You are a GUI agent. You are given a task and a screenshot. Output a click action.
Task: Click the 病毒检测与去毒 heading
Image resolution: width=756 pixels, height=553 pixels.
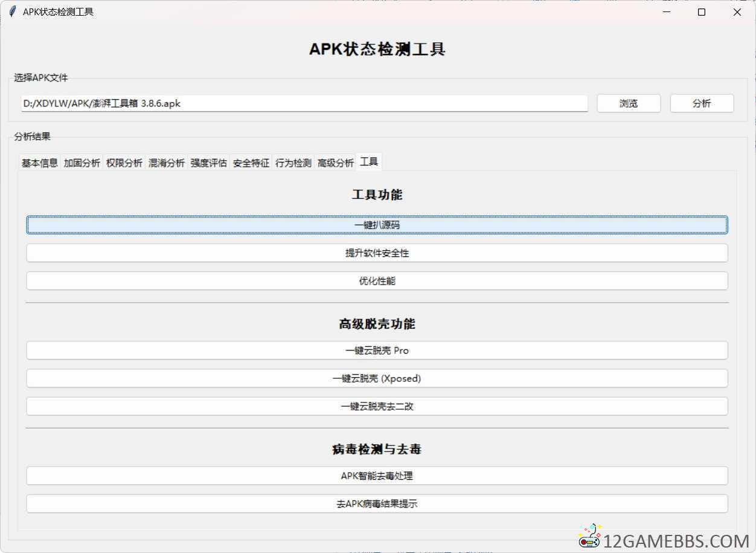(377, 449)
